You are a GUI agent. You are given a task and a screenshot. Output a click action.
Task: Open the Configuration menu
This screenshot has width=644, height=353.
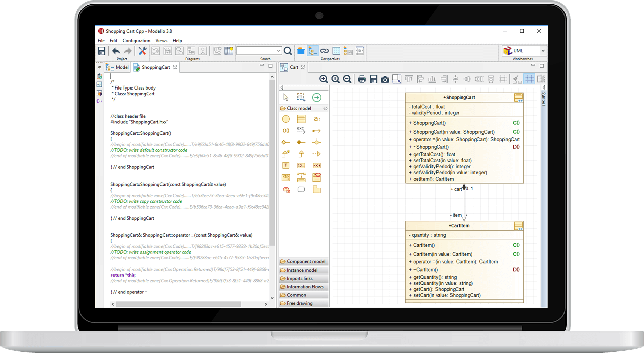(x=136, y=40)
